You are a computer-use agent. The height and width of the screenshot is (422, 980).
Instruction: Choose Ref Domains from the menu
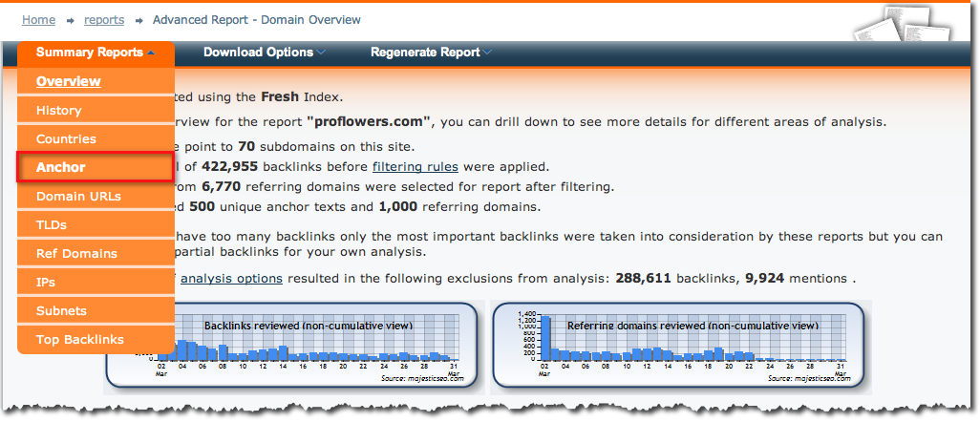point(76,254)
